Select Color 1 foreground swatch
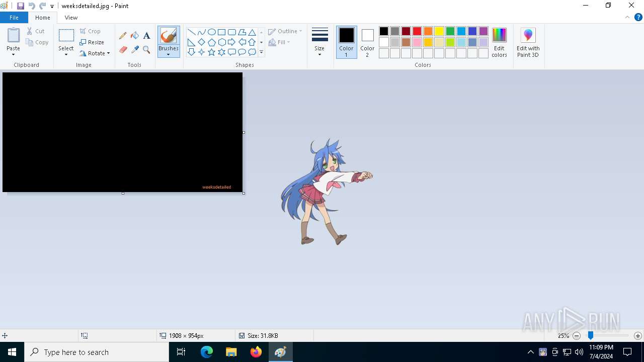644x362 pixels. (346, 42)
